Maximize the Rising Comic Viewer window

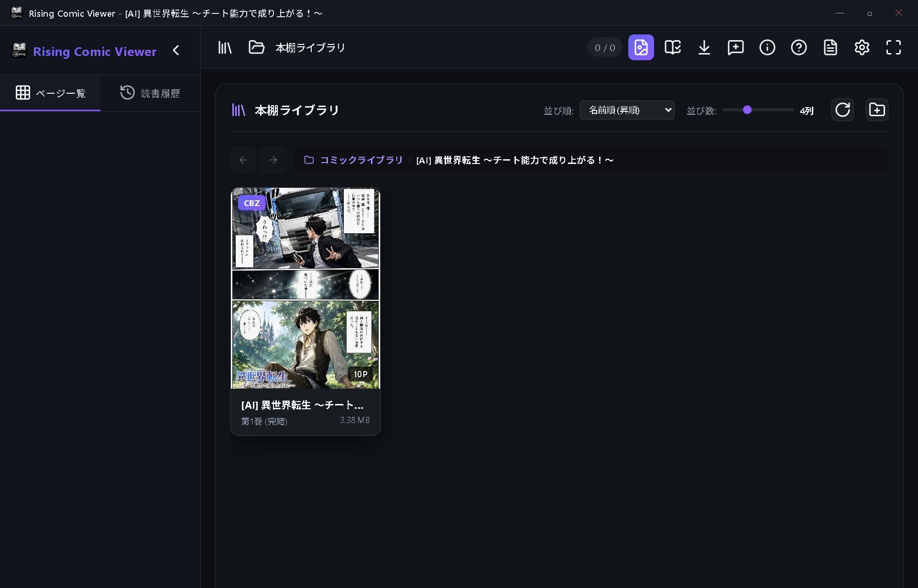tap(870, 13)
